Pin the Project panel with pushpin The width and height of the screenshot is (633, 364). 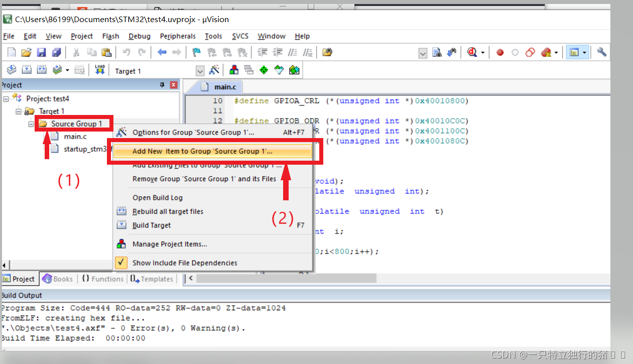[162, 85]
